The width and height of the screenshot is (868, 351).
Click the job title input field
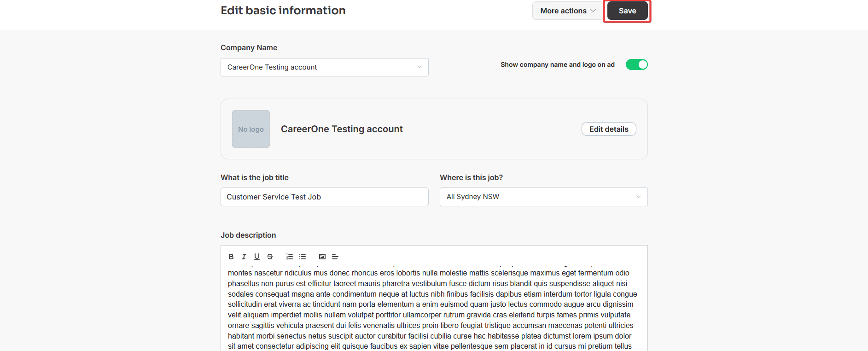(325, 197)
